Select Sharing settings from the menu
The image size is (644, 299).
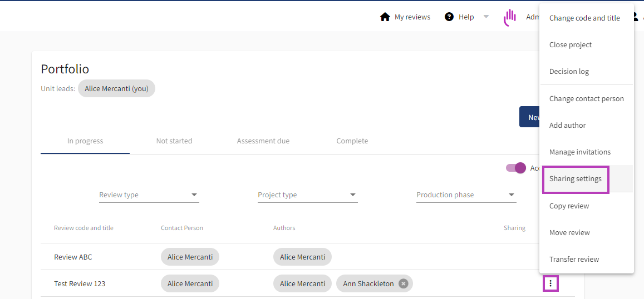576,179
